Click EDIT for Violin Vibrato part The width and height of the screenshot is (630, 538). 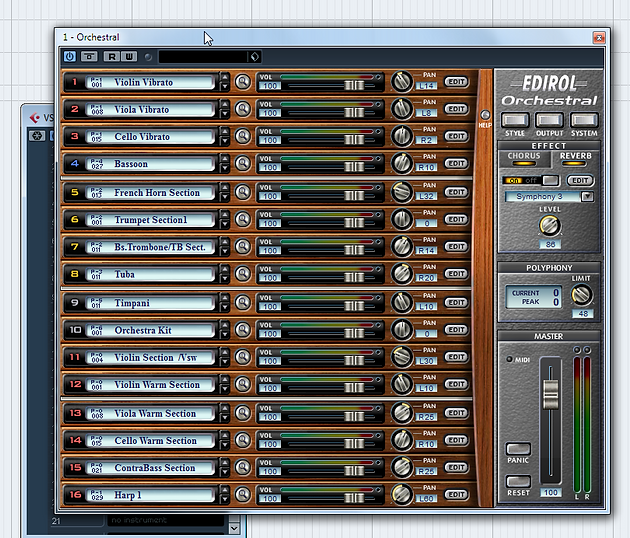[x=456, y=82]
